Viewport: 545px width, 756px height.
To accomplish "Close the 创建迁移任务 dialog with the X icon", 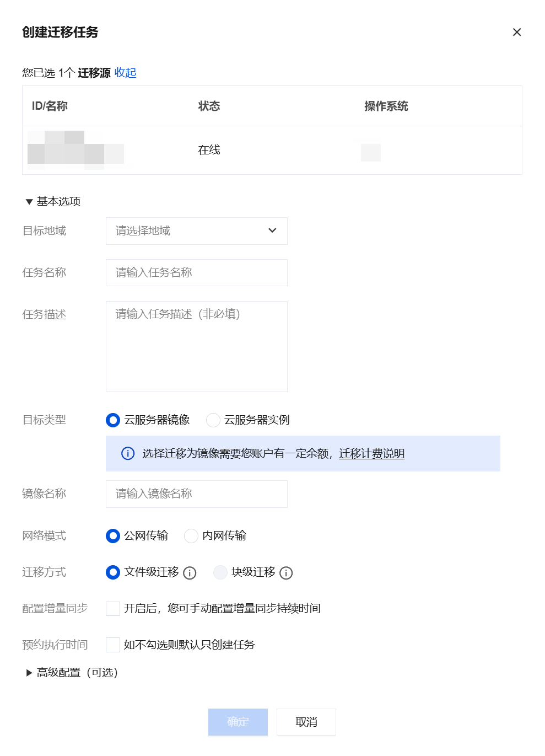I will (x=517, y=32).
